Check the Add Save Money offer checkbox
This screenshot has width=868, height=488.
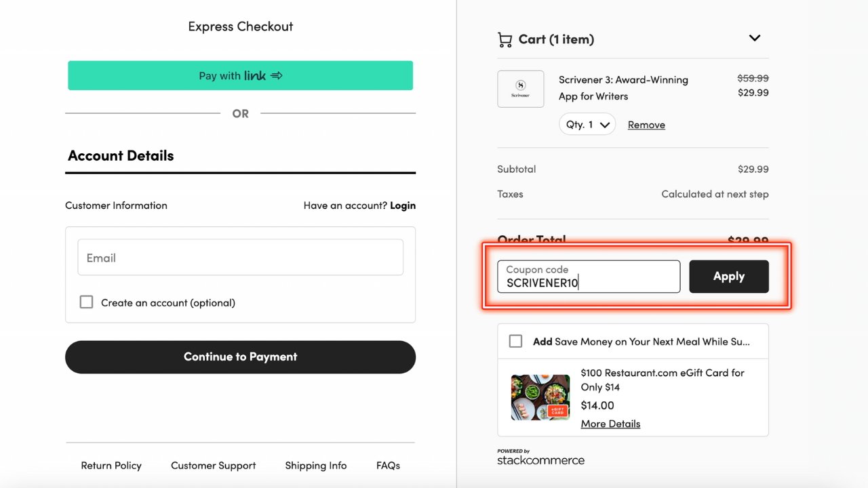(515, 341)
